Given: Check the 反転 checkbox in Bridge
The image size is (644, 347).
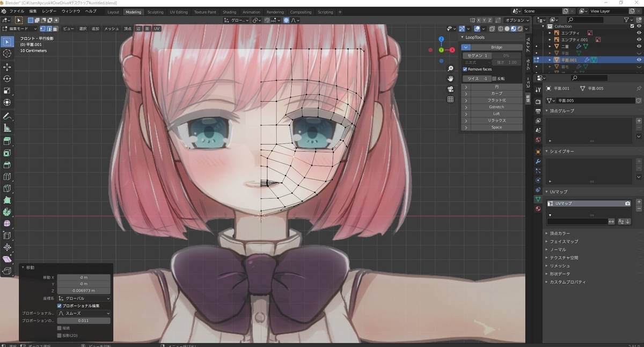Looking at the screenshot, I should 494,78.
